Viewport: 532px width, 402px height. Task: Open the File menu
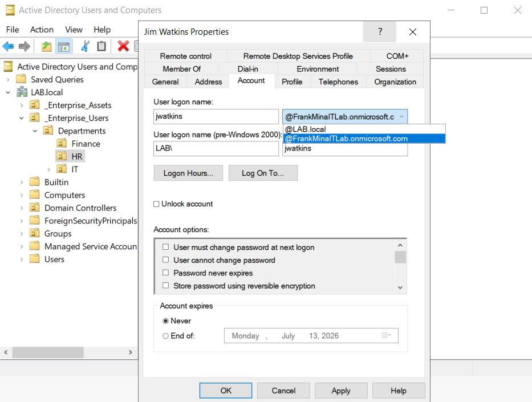(13, 30)
